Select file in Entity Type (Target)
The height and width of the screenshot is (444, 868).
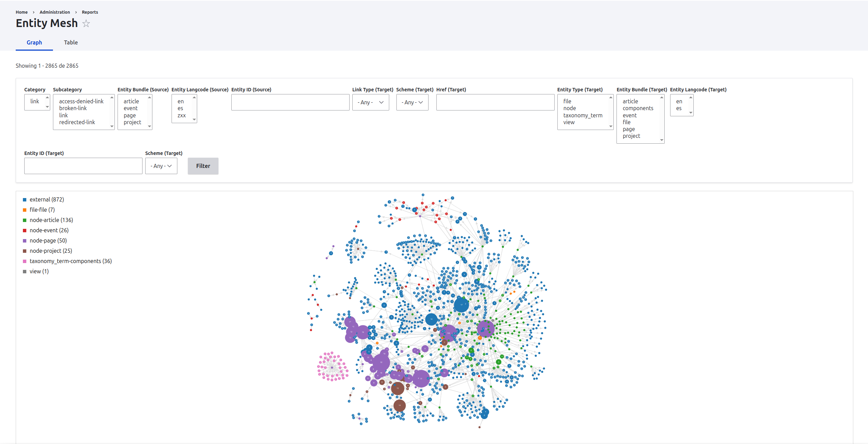coord(567,101)
